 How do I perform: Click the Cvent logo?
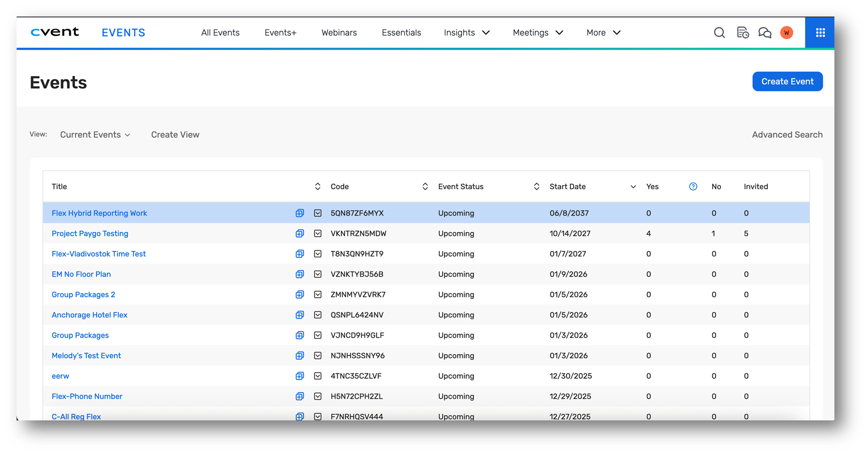(55, 32)
